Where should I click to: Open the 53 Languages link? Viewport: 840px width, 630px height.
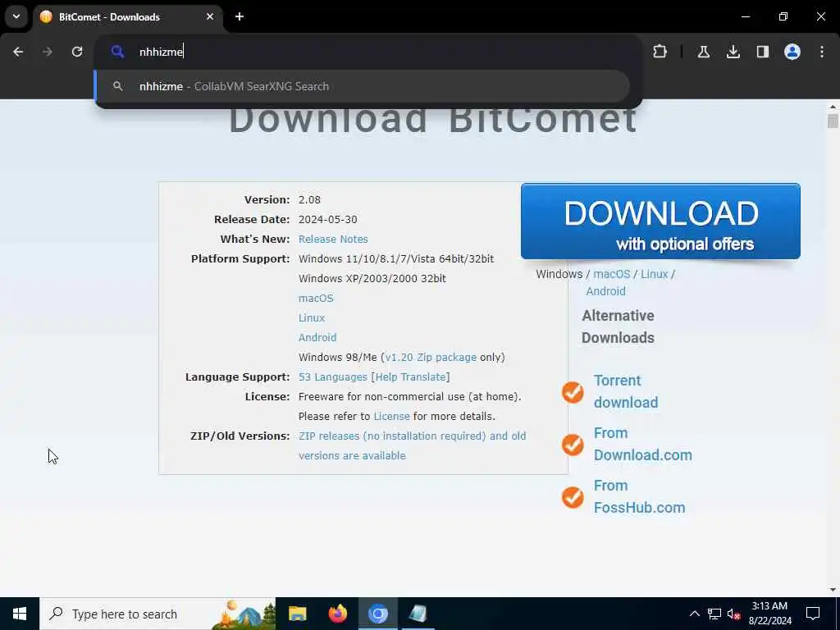click(333, 377)
